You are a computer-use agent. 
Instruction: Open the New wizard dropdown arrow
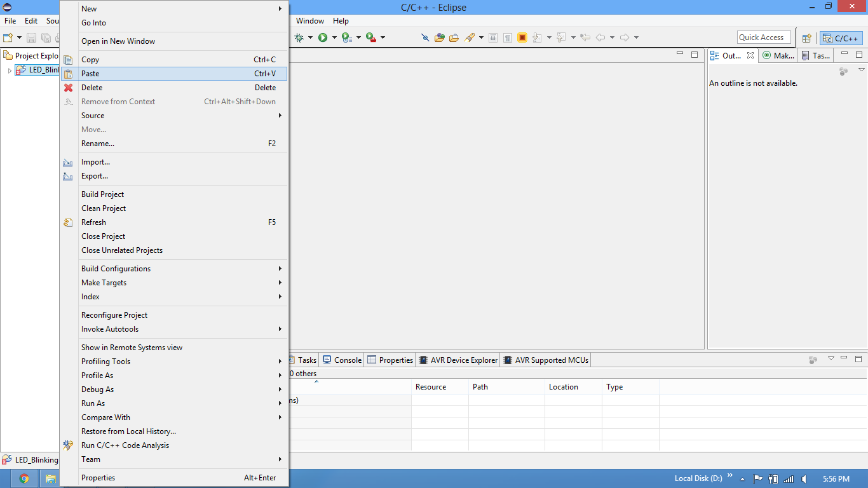pyautogui.click(x=19, y=37)
